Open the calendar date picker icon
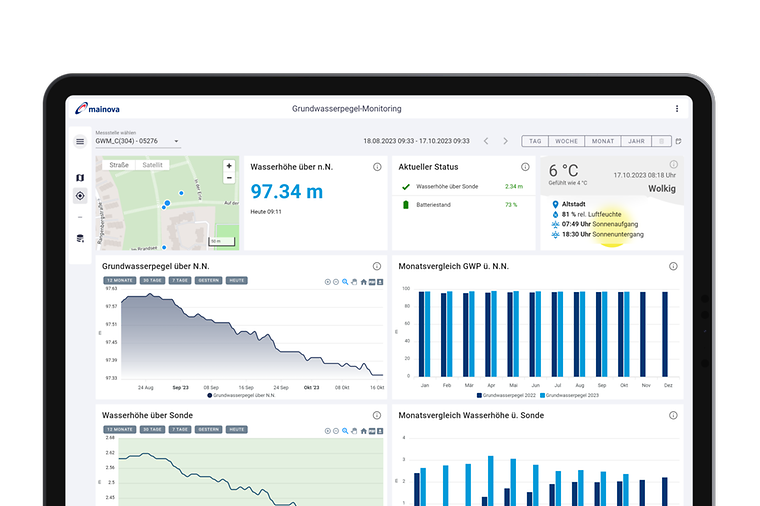 click(x=679, y=141)
